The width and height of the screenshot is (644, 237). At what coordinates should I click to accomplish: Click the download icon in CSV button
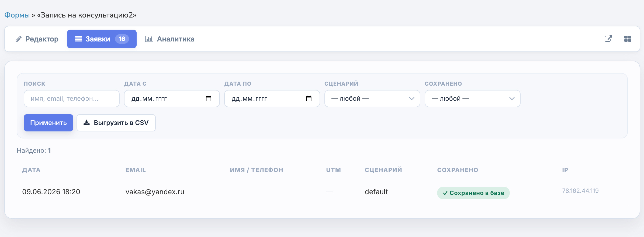[86, 123]
